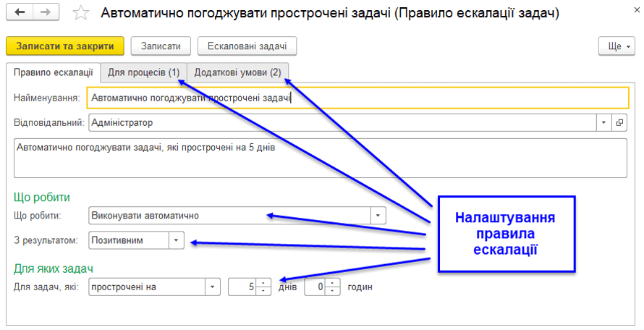The width and height of the screenshot is (644, 330).
Task: Expand the Для задач, які dropdown
Action: click(x=212, y=287)
